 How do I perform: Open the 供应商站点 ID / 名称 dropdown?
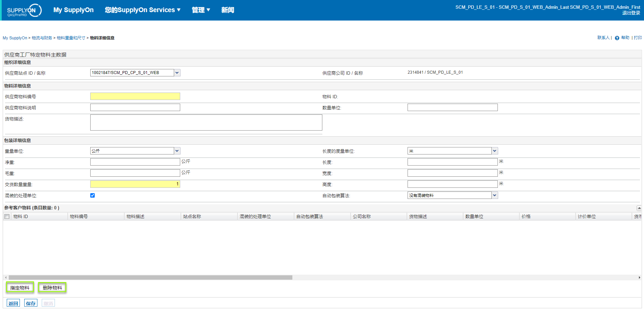click(x=177, y=73)
